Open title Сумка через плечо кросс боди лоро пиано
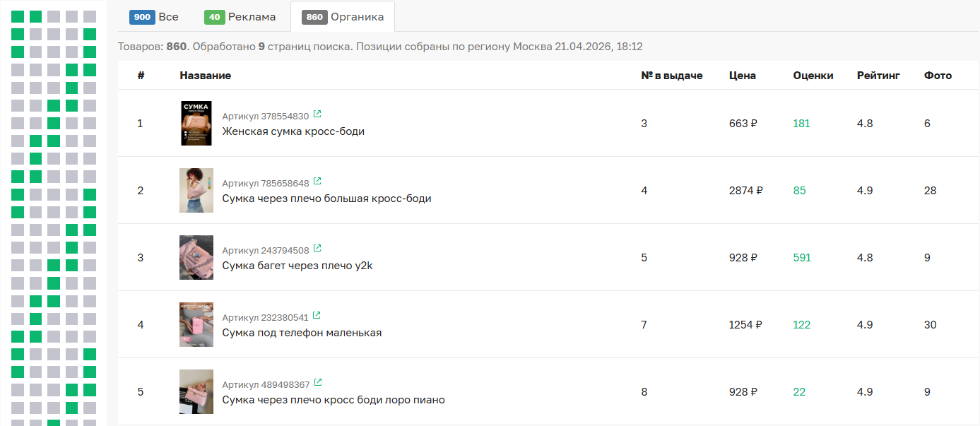Image resolution: width=980 pixels, height=426 pixels. (x=333, y=400)
